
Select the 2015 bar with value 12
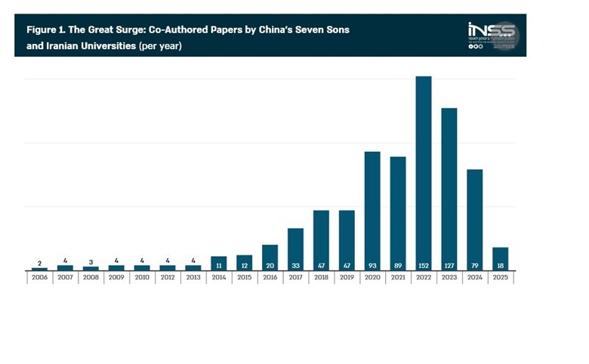[x=245, y=263]
